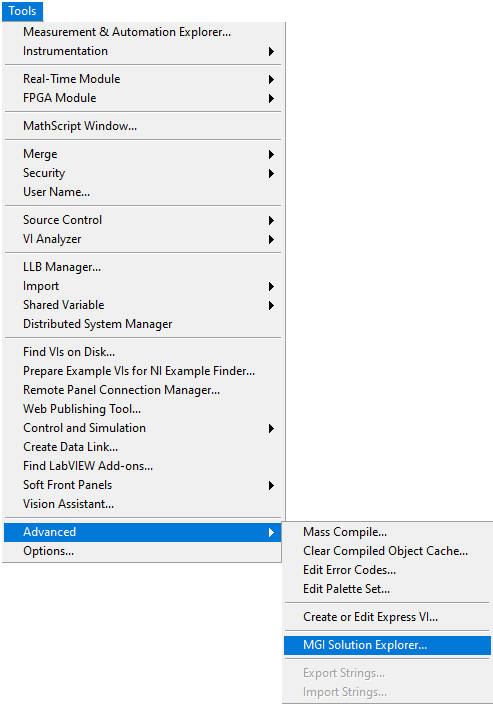Open Distributed System Manager
The image size is (493, 705).
(x=142, y=324)
